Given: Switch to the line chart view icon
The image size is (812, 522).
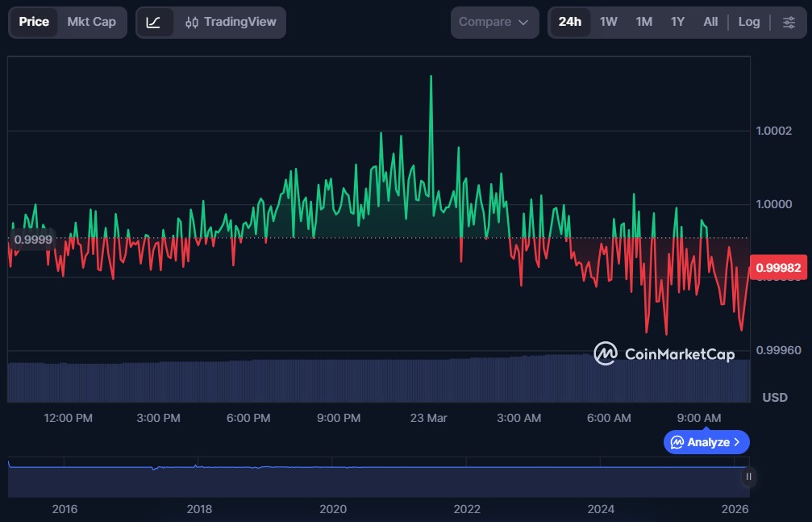Looking at the screenshot, I should (153, 23).
